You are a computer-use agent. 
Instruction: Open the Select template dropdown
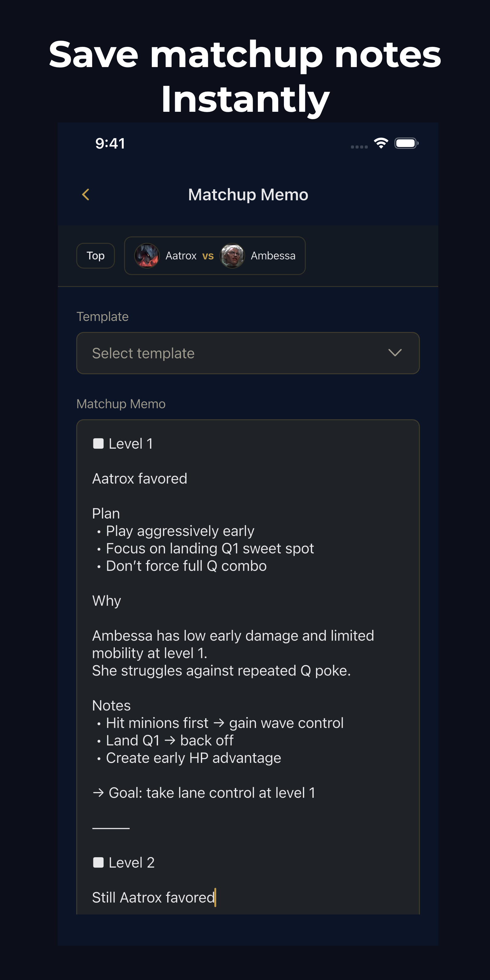click(x=248, y=353)
